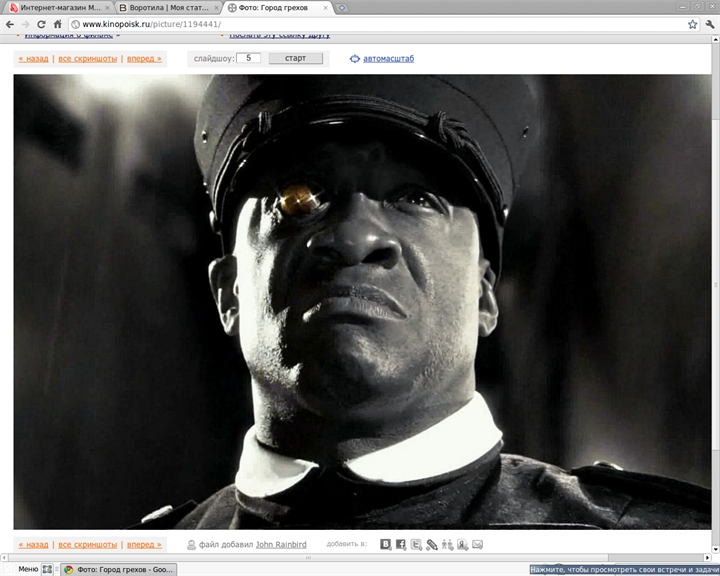
Task: Click the taskbar show-desktop icon next to Меню
Action: click(x=47, y=570)
